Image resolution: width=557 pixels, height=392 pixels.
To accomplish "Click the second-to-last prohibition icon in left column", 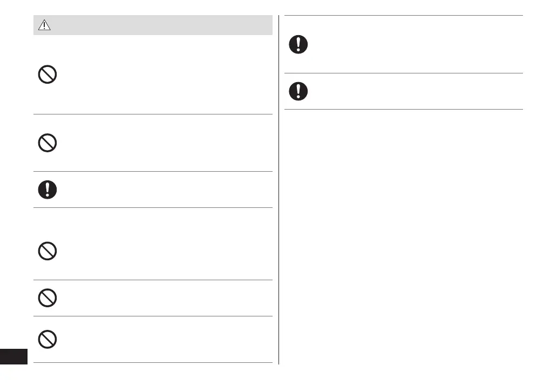I will [47, 298].
